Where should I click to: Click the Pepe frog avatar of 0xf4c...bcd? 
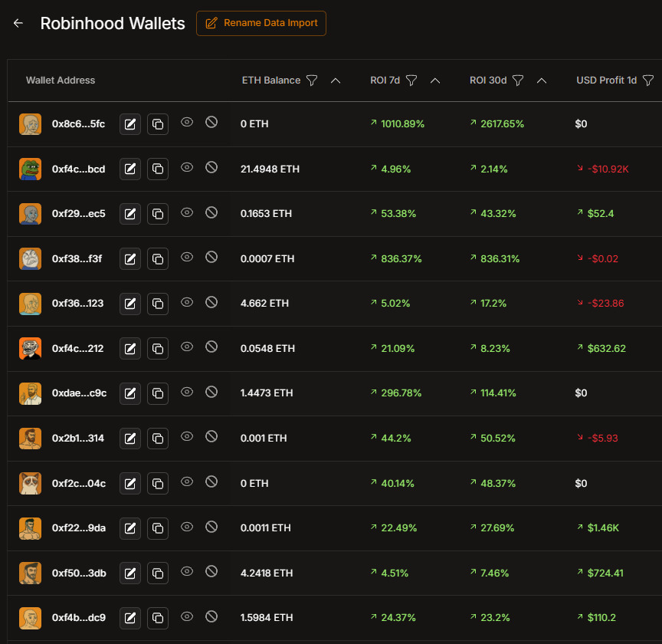[x=31, y=169]
